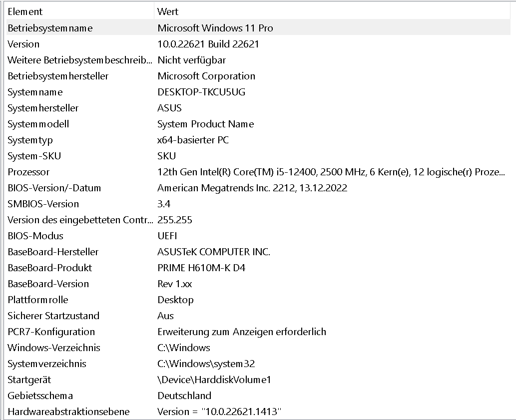Select the BaseBoard-Hersteller row label
This screenshot has width=516, height=420.
[53, 252]
